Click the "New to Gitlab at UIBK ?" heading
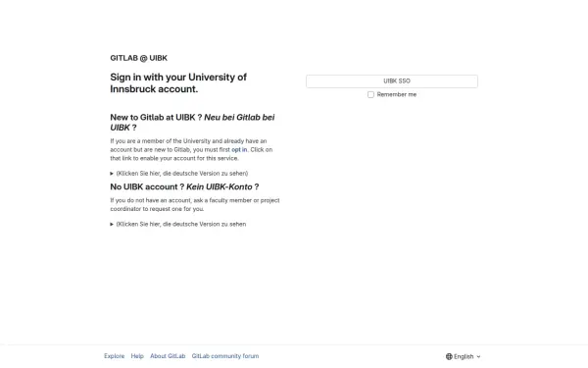 pyautogui.click(x=156, y=118)
